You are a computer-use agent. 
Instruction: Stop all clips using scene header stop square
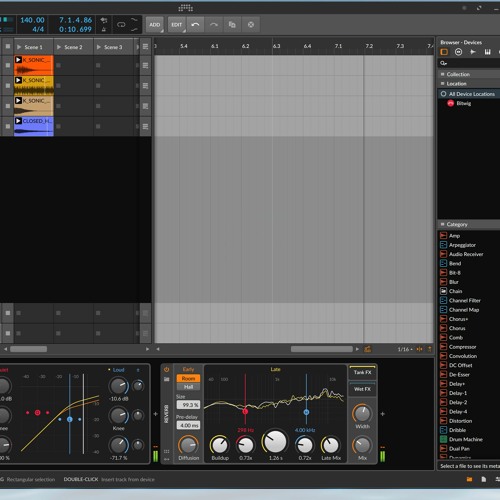(8, 46)
